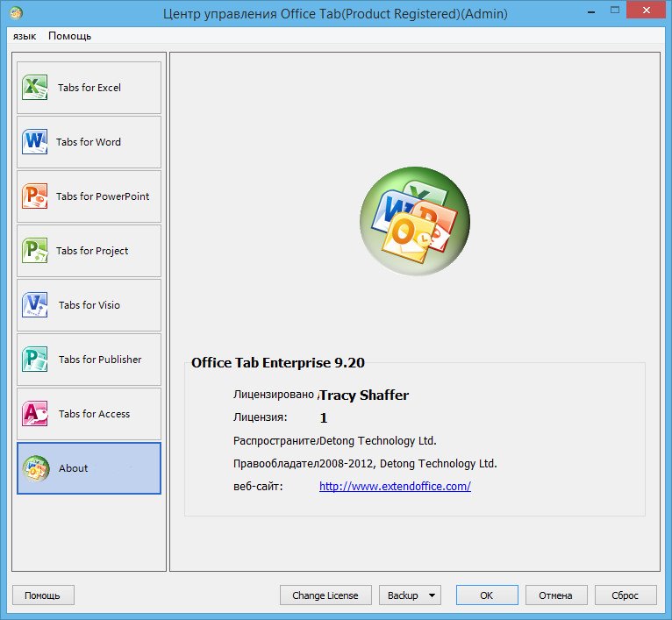Screen dimensions: 672x620
Task: Click the Лицензировано label
Action: point(274,395)
